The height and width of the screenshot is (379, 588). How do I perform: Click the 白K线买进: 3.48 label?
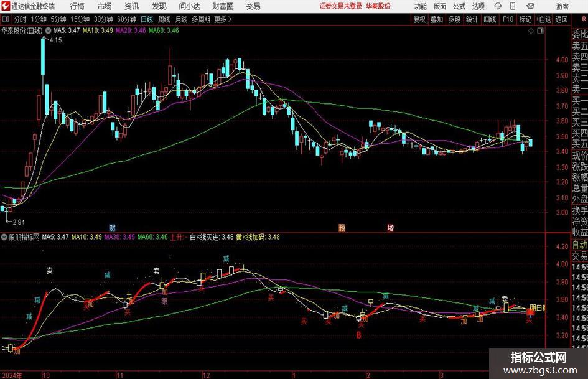(x=212, y=237)
